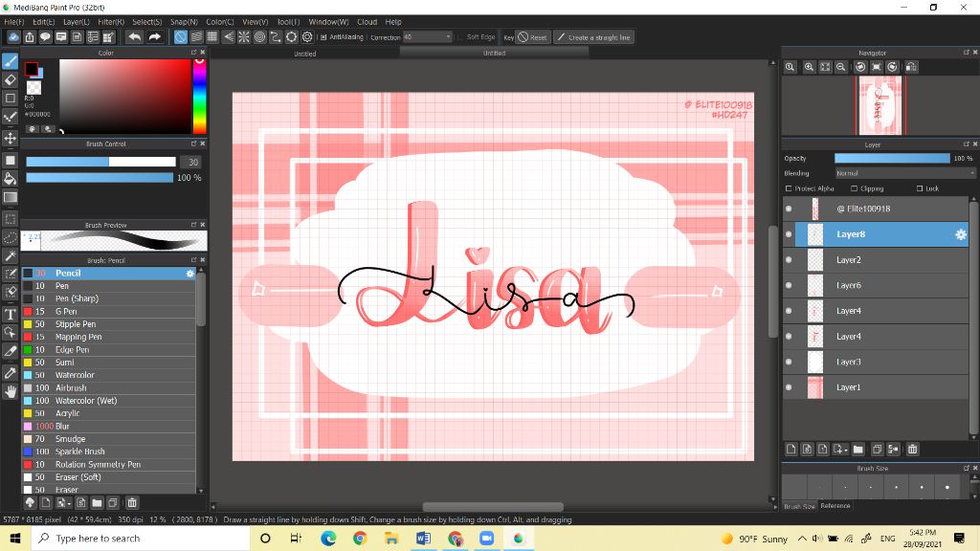Click the cloud save icon in the toolbar
Viewport: 980px width, 551px height.
tap(13, 37)
